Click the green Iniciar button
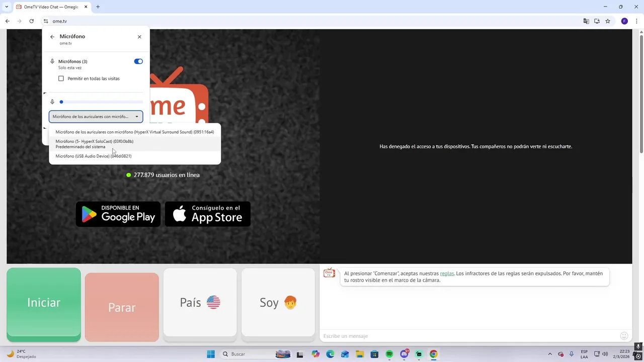The width and height of the screenshot is (644, 362). 44,303
